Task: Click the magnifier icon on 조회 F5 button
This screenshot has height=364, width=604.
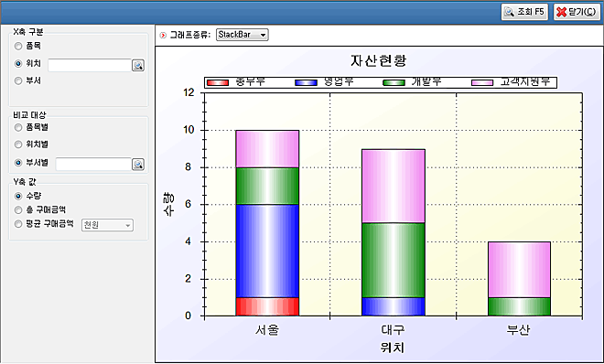Action: pos(509,12)
